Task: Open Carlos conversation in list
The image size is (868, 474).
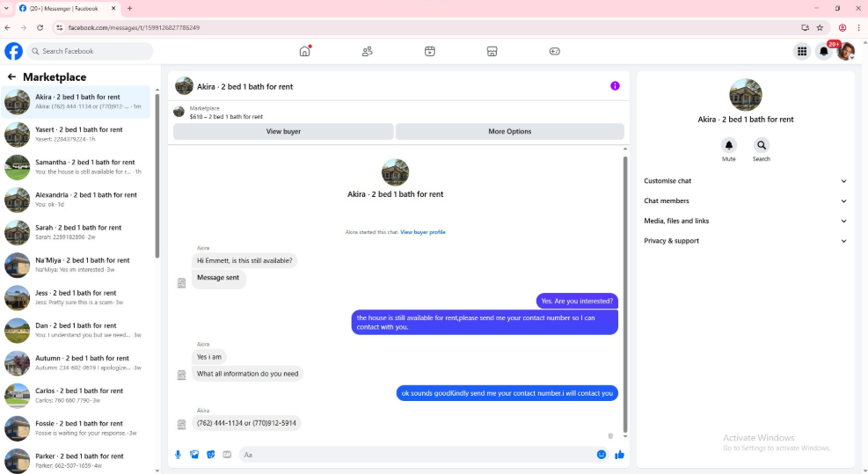Action: [76, 396]
